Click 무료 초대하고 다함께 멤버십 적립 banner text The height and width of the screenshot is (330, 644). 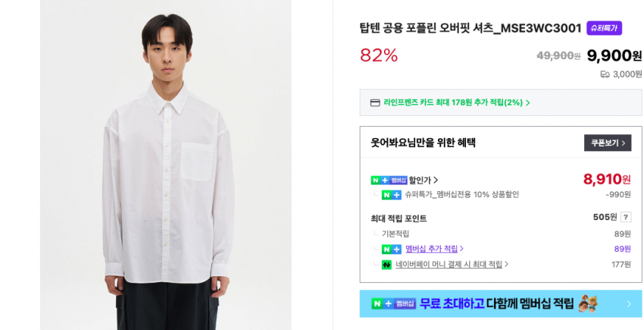(496, 303)
